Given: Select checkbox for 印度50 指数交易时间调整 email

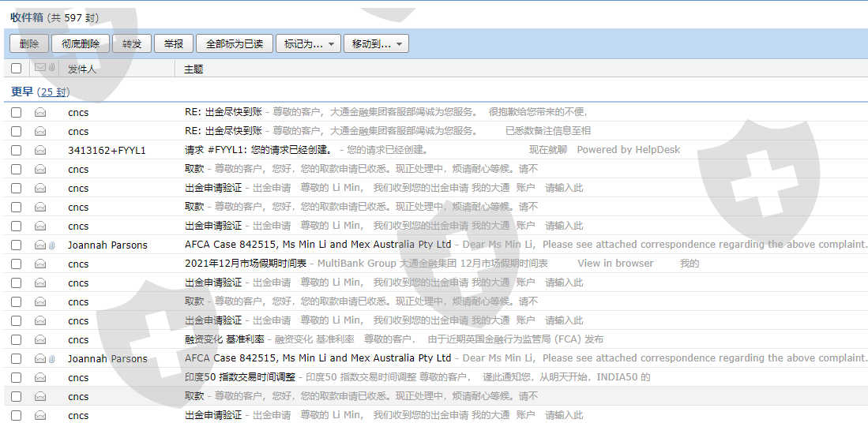Looking at the screenshot, I should [17, 378].
